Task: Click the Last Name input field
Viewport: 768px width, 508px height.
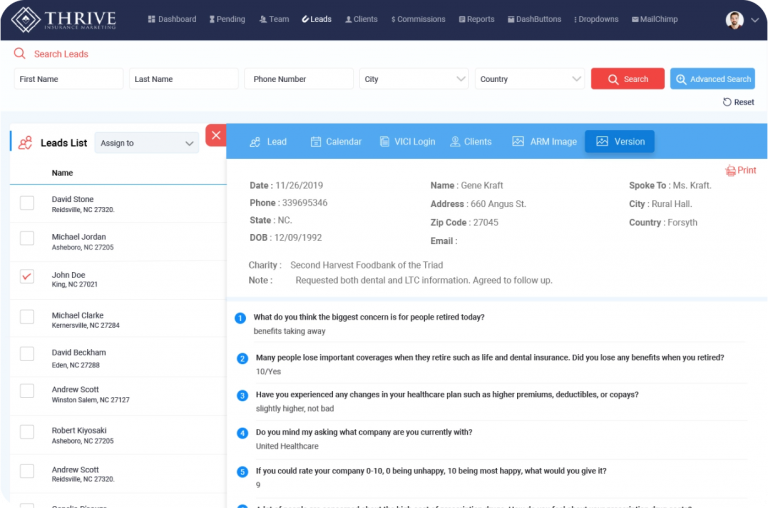Action: click(x=184, y=79)
